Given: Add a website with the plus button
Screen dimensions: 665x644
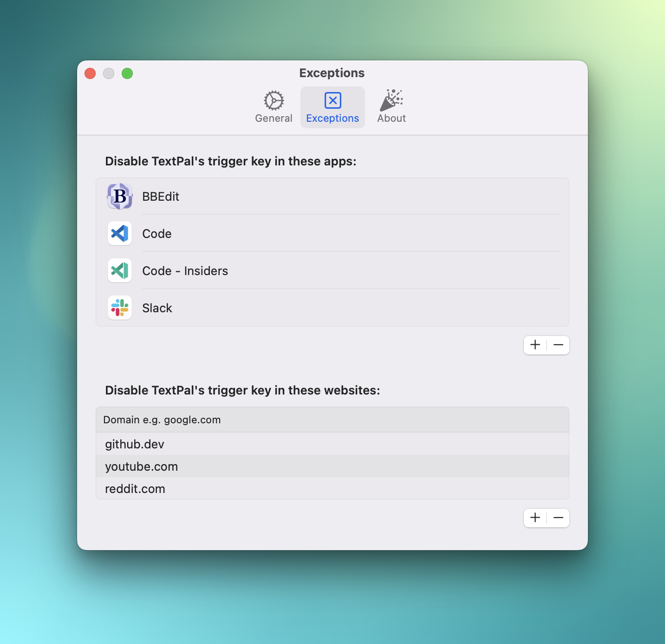Looking at the screenshot, I should click(x=535, y=518).
